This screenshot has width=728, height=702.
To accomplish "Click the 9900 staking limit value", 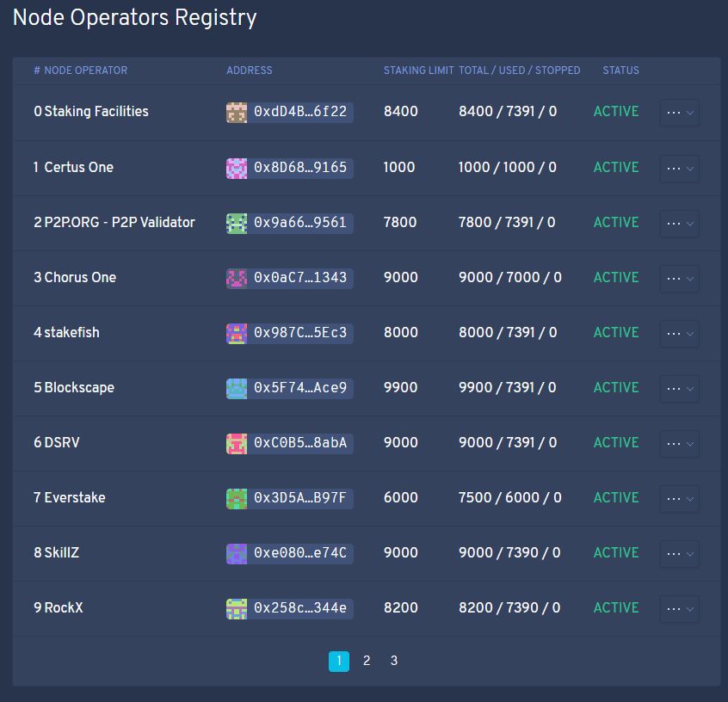I will pos(401,388).
